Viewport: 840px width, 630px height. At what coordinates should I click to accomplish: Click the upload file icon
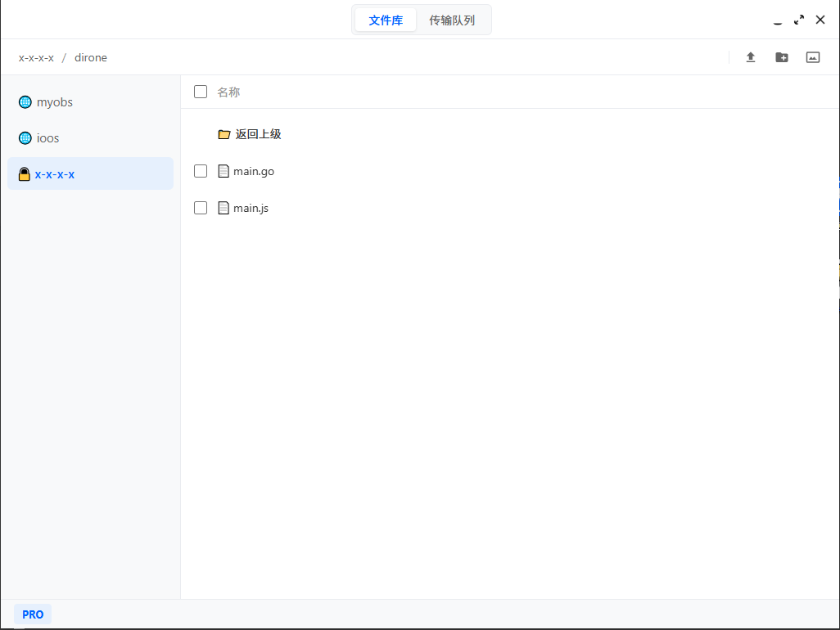pos(750,57)
